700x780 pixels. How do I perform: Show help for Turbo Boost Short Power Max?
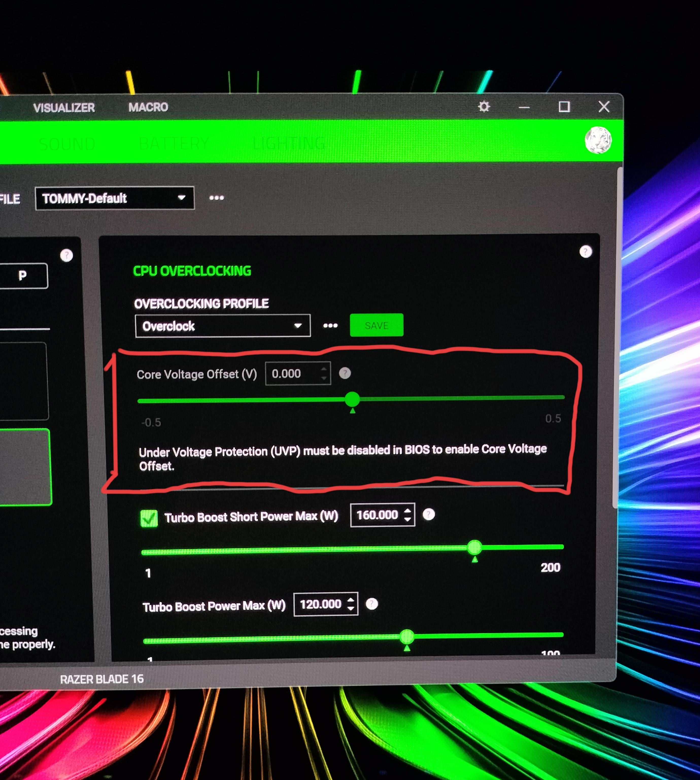[x=429, y=514]
